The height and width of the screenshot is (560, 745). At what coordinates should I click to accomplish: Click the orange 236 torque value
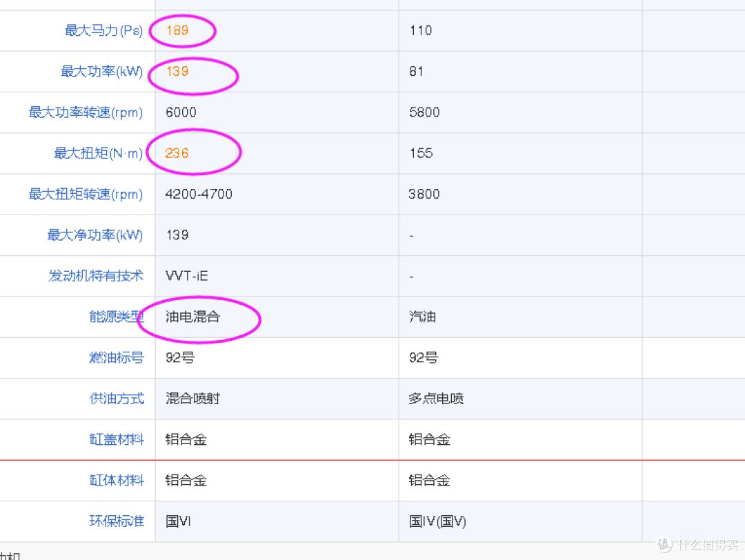[x=177, y=153]
